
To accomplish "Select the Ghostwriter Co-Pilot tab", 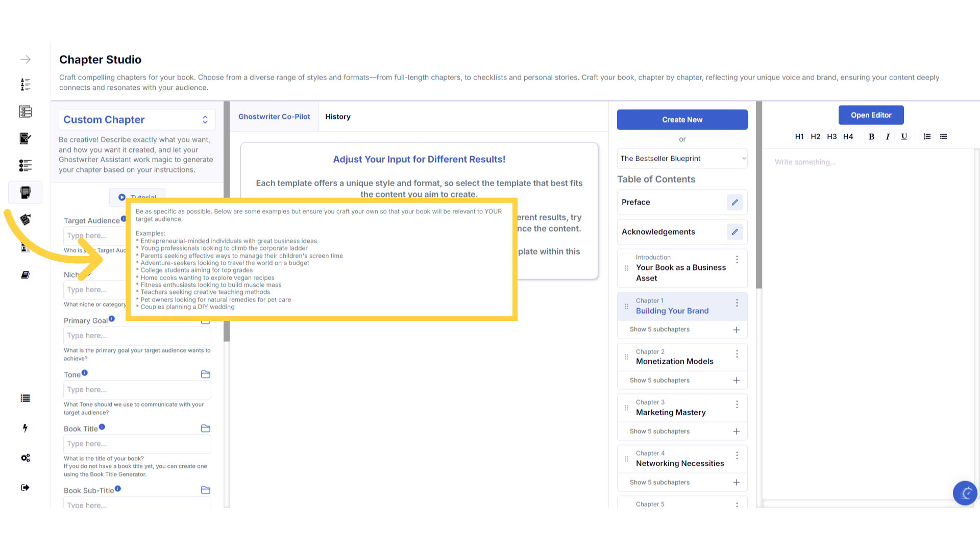I will click(x=274, y=117).
